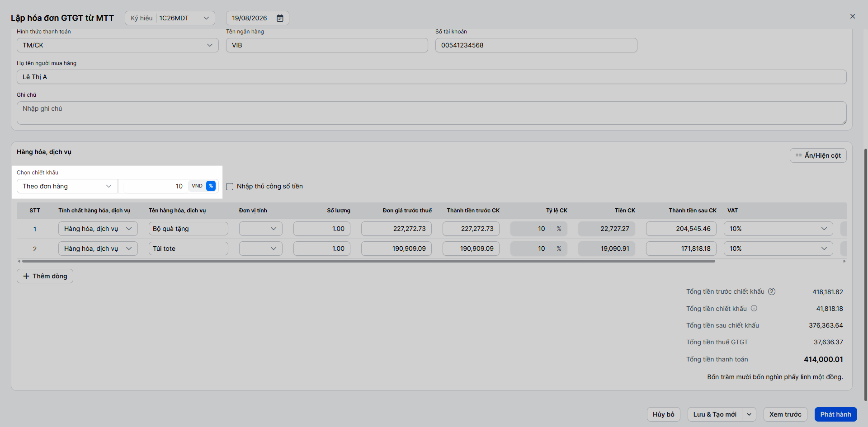Click the Tên ngân hàng field with VIB
The height and width of the screenshot is (427, 868).
click(x=327, y=45)
